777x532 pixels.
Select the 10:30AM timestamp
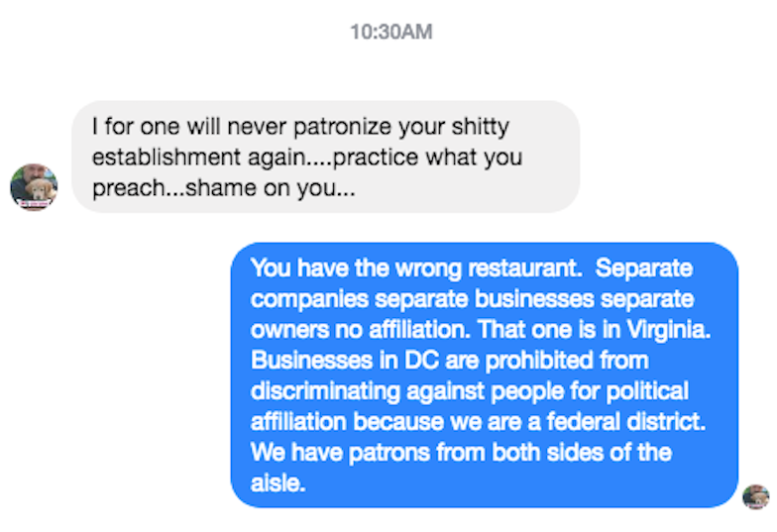tap(390, 32)
